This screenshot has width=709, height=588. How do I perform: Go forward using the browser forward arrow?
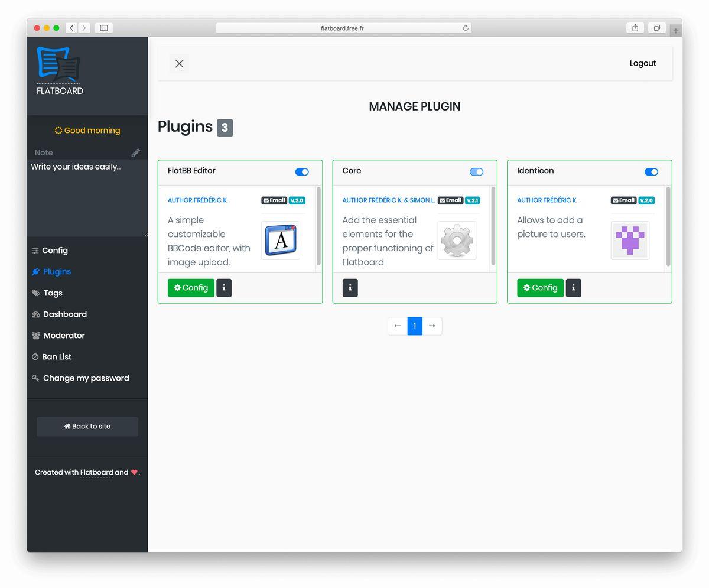tap(84, 28)
